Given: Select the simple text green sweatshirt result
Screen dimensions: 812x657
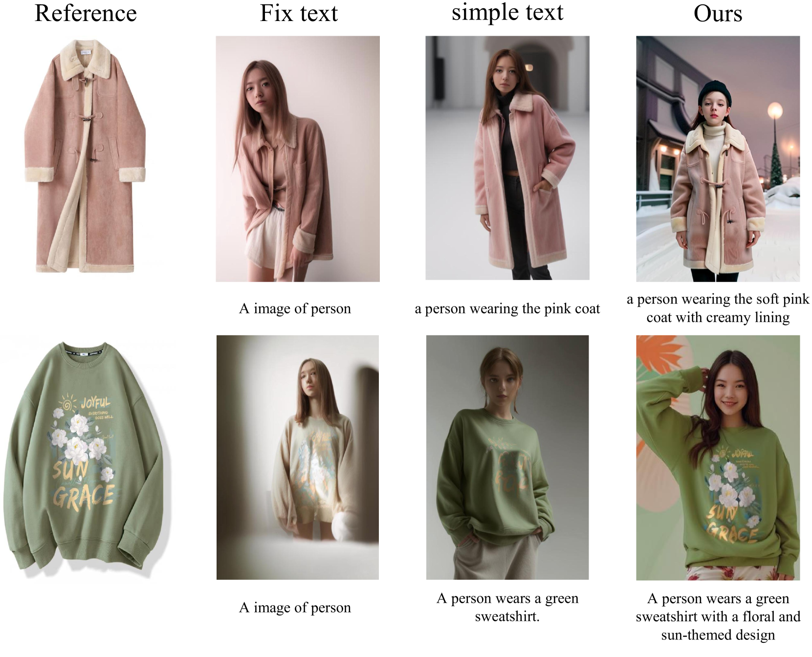Looking at the screenshot, I should pyautogui.click(x=507, y=457).
